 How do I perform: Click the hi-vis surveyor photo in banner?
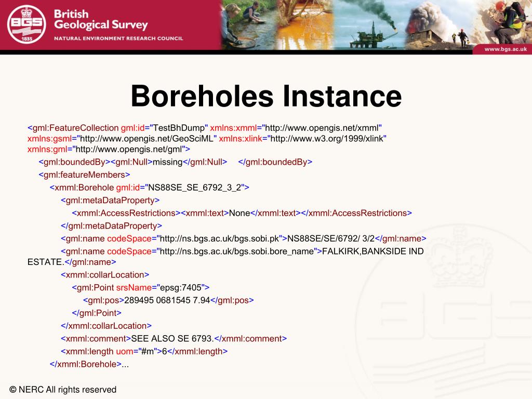tap(504, 22)
